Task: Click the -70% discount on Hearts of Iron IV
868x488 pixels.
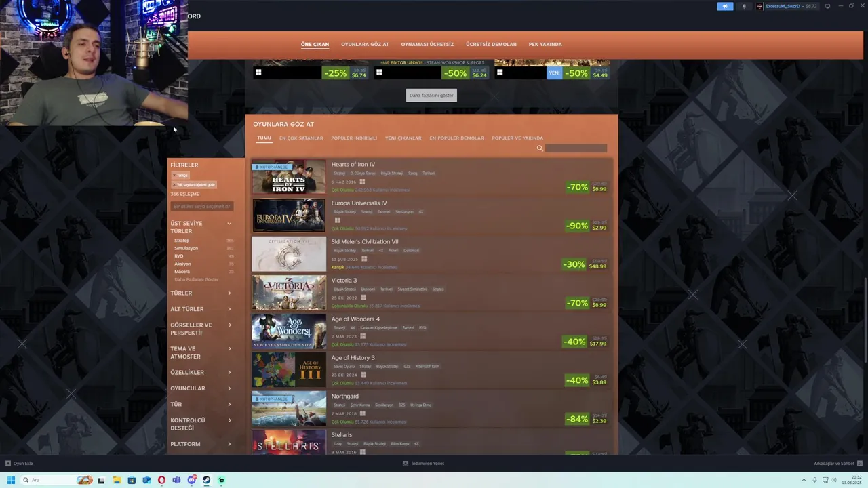Action: [x=577, y=187]
